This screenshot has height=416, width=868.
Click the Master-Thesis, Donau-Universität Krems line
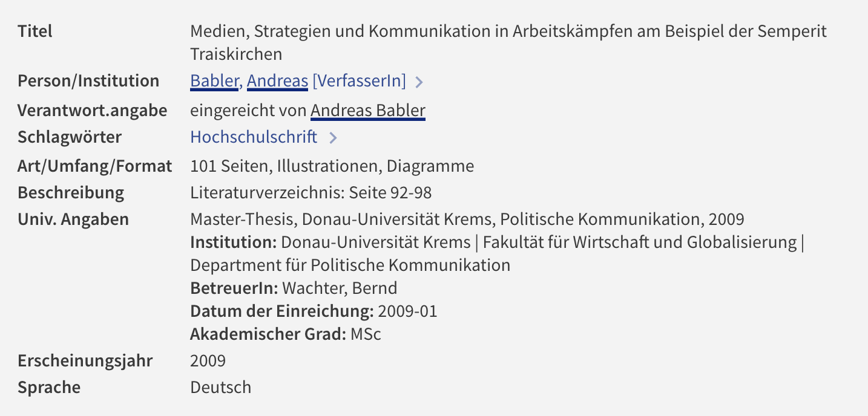pos(467,219)
